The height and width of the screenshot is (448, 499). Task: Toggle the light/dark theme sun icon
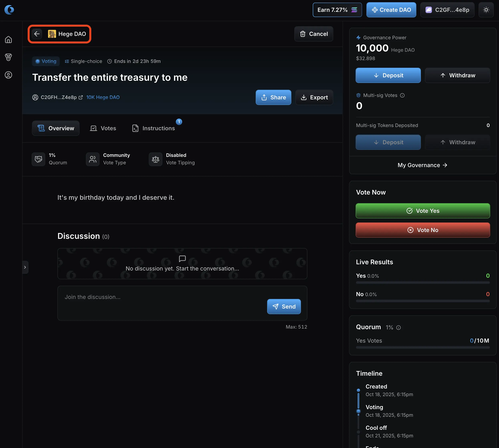click(486, 10)
